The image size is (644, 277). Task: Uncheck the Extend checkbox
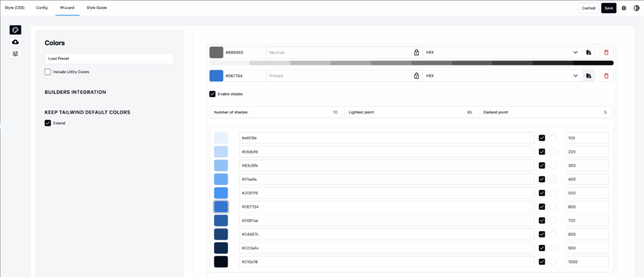[48, 123]
